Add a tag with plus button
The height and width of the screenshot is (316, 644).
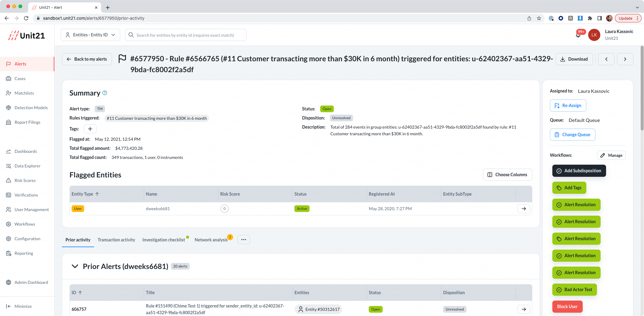click(x=90, y=129)
